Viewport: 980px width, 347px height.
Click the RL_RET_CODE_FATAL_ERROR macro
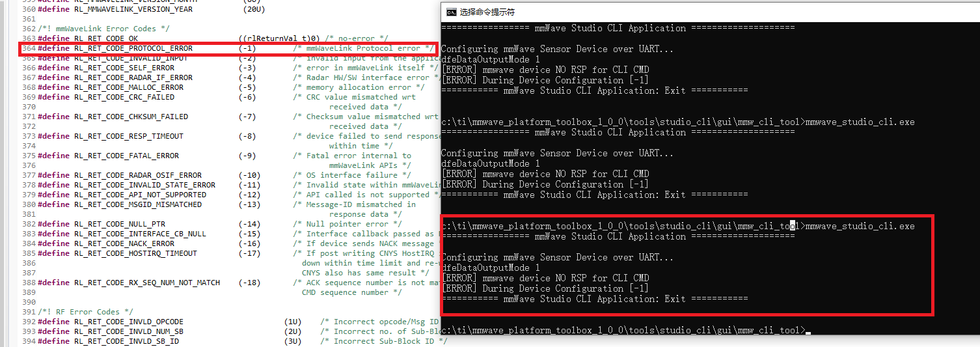click(x=126, y=156)
